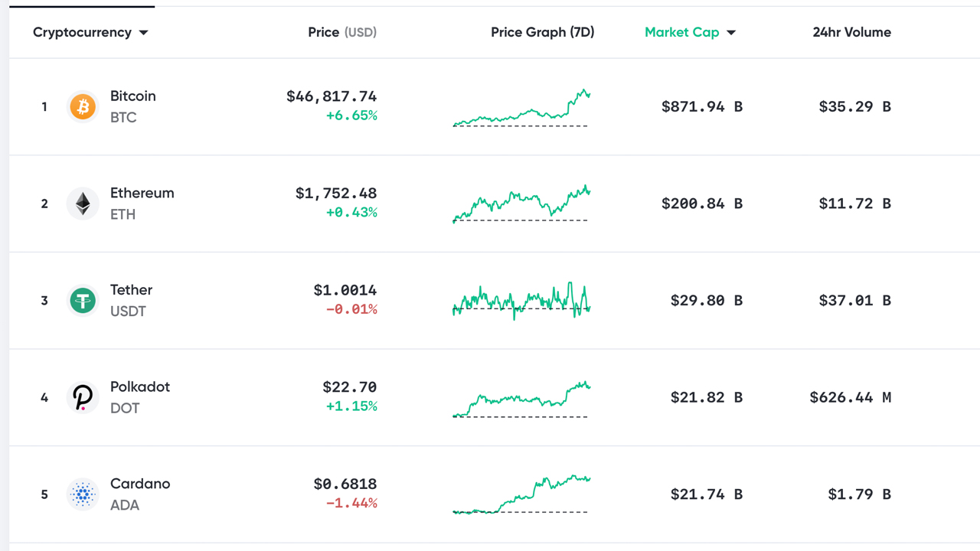This screenshot has width=980, height=551.
Task: Click market cap $21.82 B
Action: (707, 398)
